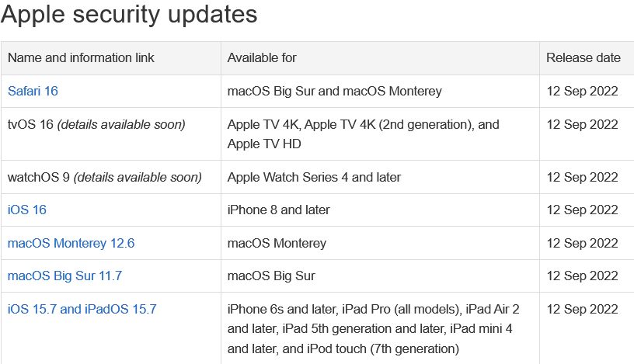Click the macOS Big Sur and macOS Monterey cell
The height and width of the screenshot is (364, 634).
coord(334,92)
